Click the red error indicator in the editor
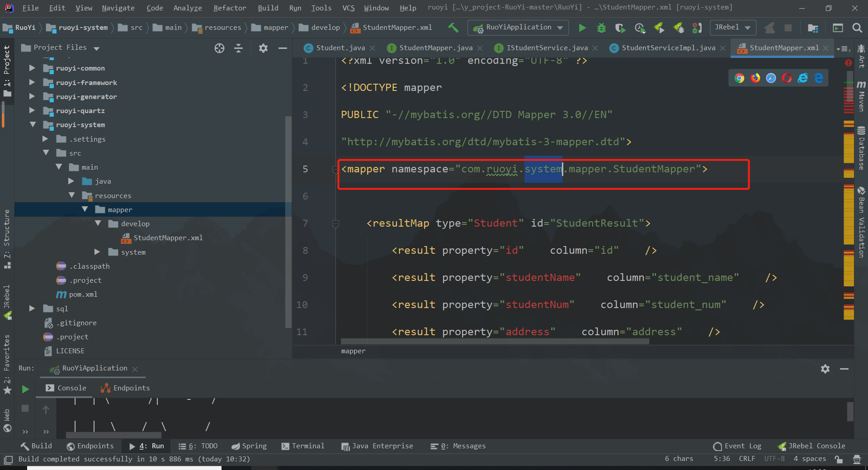This screenshot has height=470, width=868. 849,63
